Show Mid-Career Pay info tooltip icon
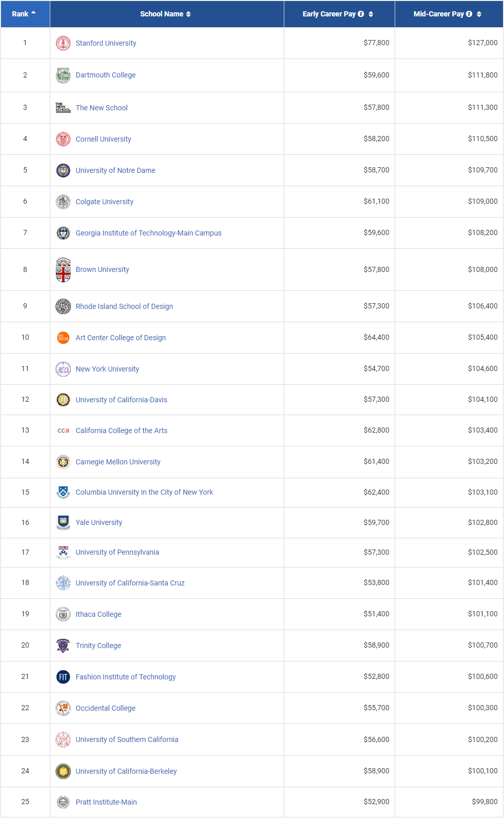The width and height of the screenshot is (504, 820). (469, 14)
